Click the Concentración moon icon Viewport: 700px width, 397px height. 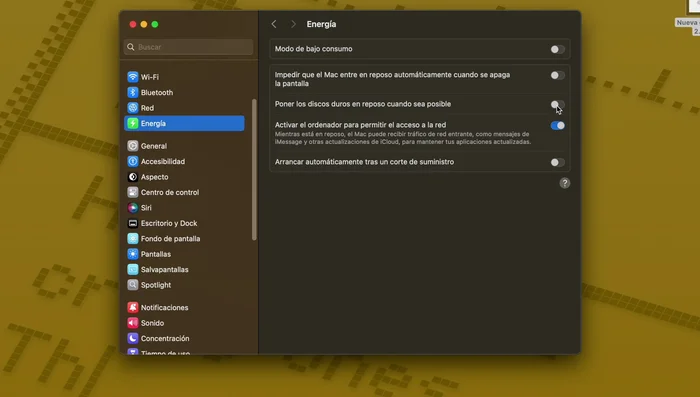click(x=133, y=338)
